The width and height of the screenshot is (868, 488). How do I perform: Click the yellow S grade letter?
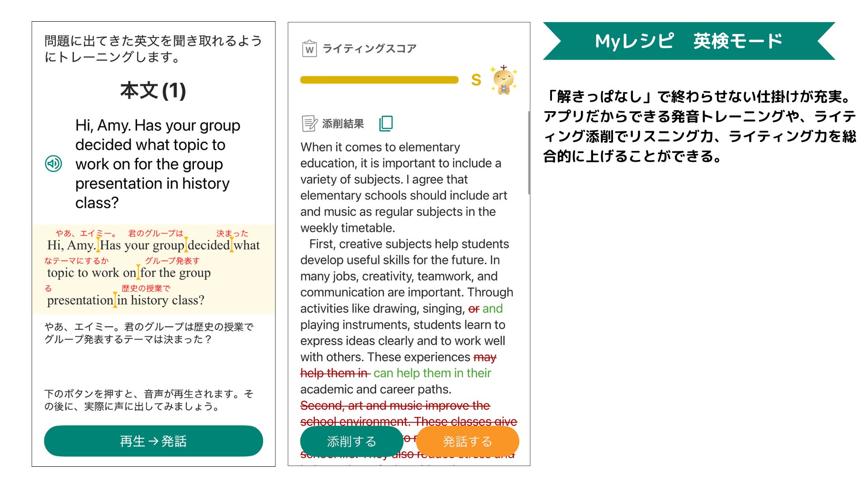coord(476,80)
